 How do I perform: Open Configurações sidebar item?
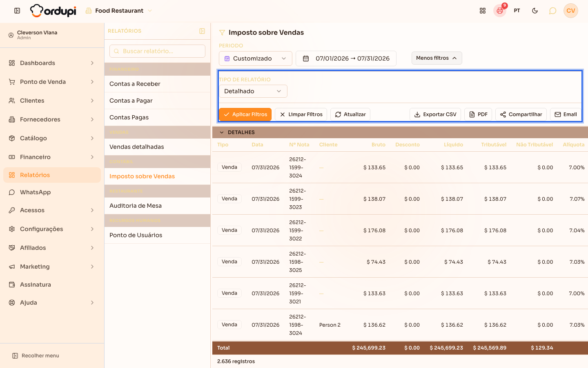[x=52, y=229]
